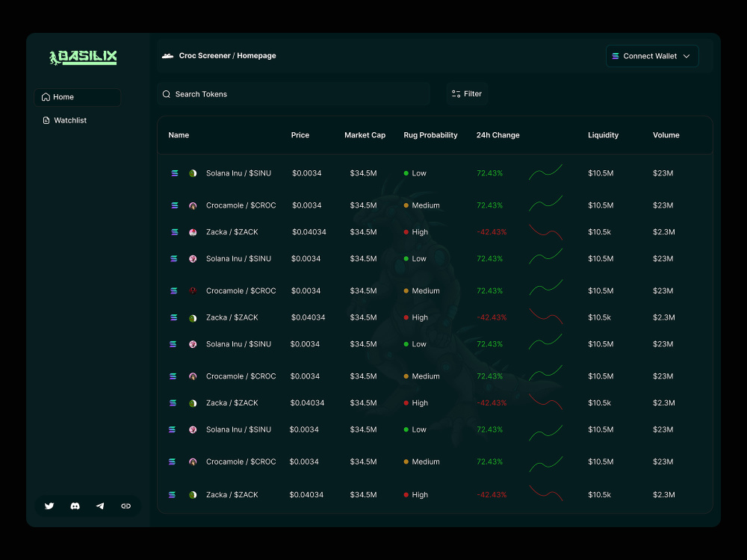
Task: Click the $0.0034 price in the first row
Action: [307, 173]
